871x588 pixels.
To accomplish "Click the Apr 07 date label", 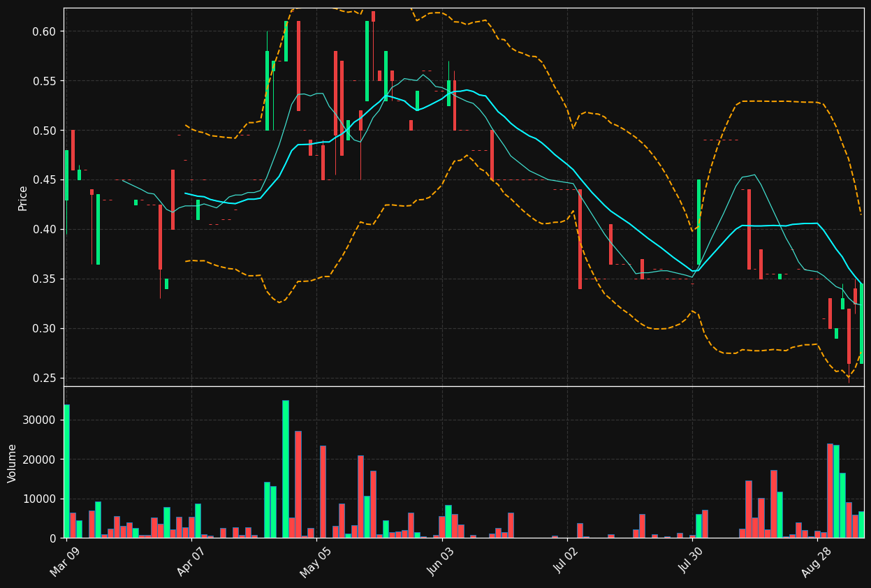I will pyautogui.click(x=190, y=561).
